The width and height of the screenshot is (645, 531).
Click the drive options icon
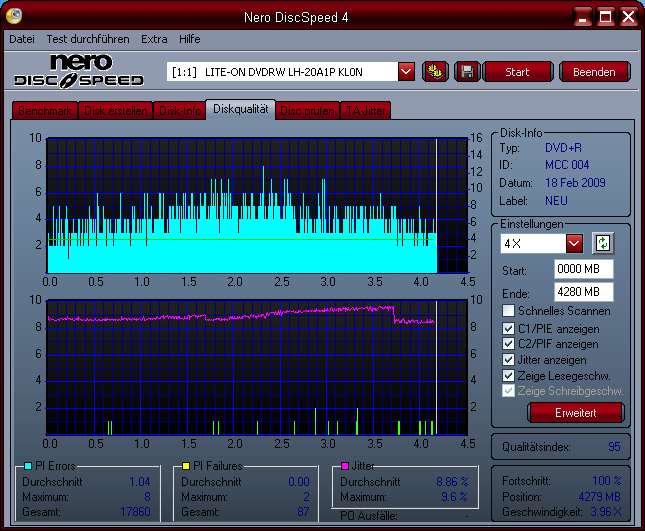point(435,72)
